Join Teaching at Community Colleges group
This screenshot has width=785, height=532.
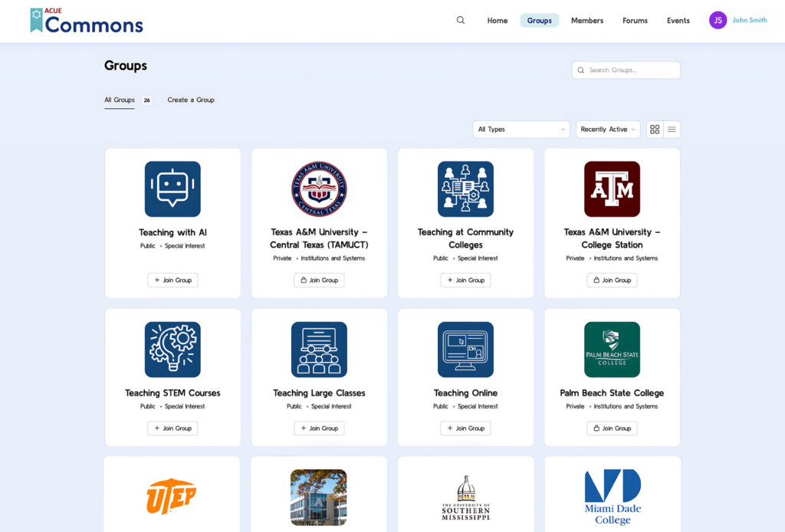coord(465,281)
